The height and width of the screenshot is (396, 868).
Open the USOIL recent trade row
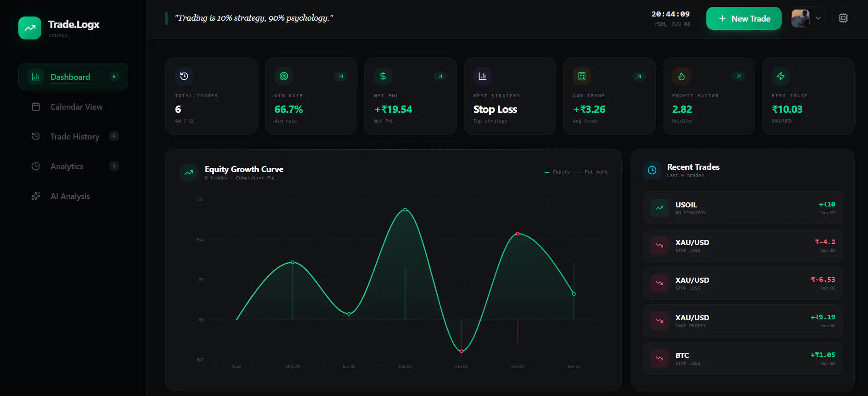(743, 208)
